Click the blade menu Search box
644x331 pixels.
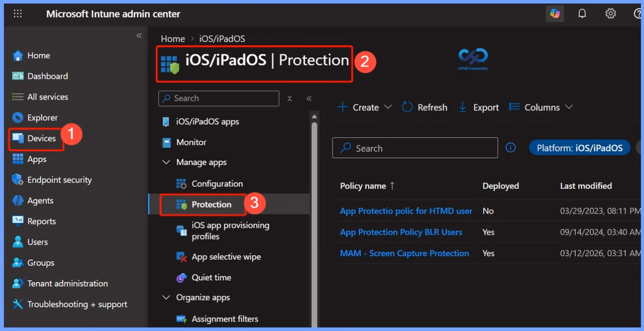[218, 98]
